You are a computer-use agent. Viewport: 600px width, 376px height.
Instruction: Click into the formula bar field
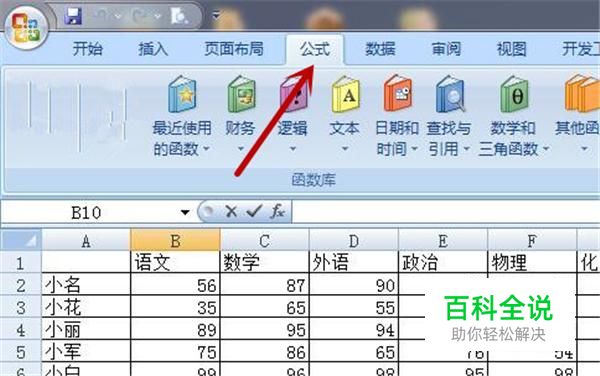point(446,212)
